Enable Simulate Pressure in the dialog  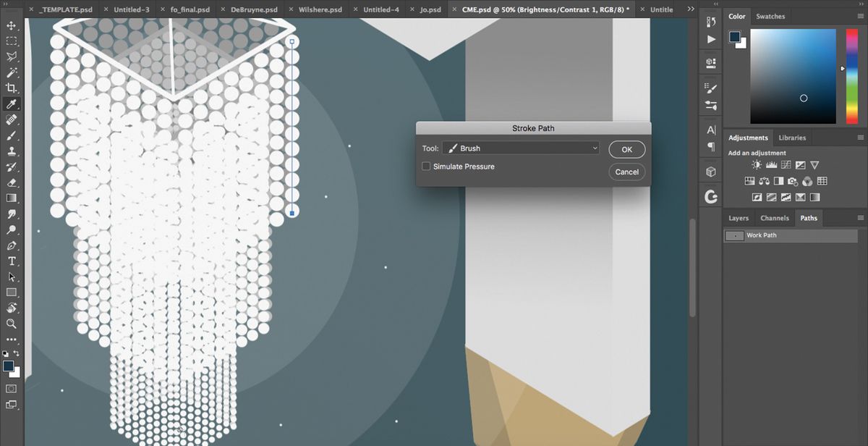426,166
